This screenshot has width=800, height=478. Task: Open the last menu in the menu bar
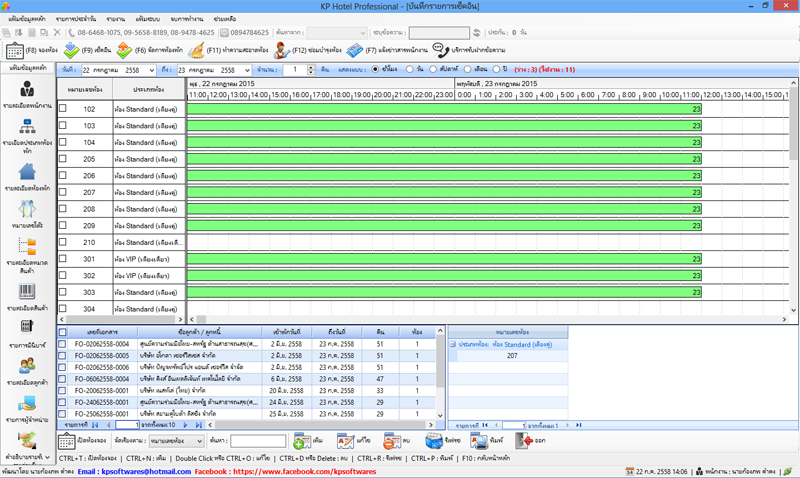(x=225, y=19)
